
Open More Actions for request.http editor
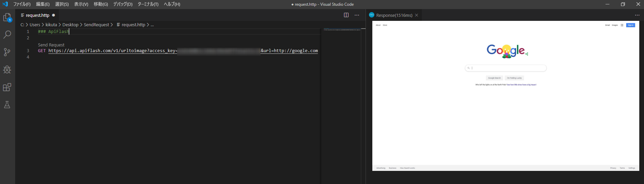[x=357, y=15]
